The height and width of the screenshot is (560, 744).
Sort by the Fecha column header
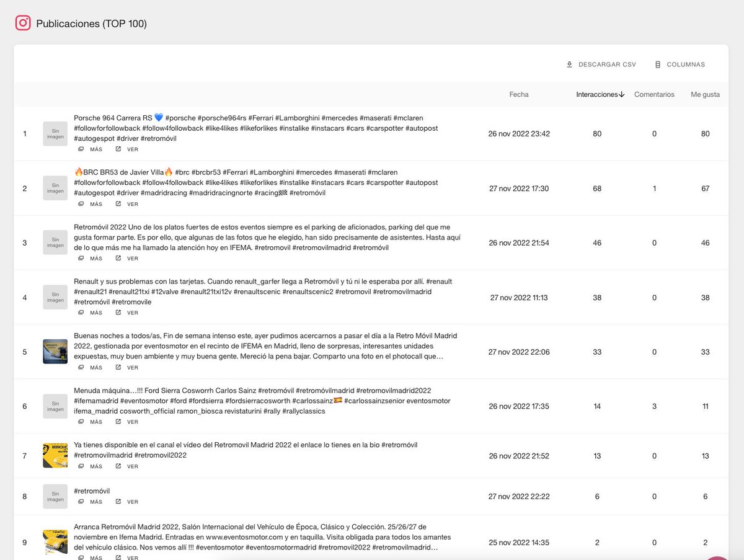click(519, 95)
